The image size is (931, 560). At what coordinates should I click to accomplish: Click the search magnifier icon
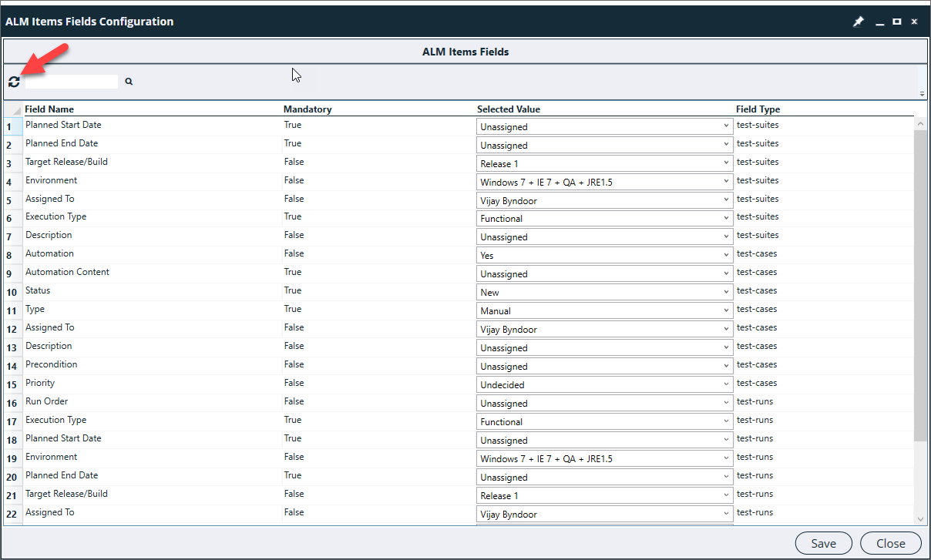point(129,82)
